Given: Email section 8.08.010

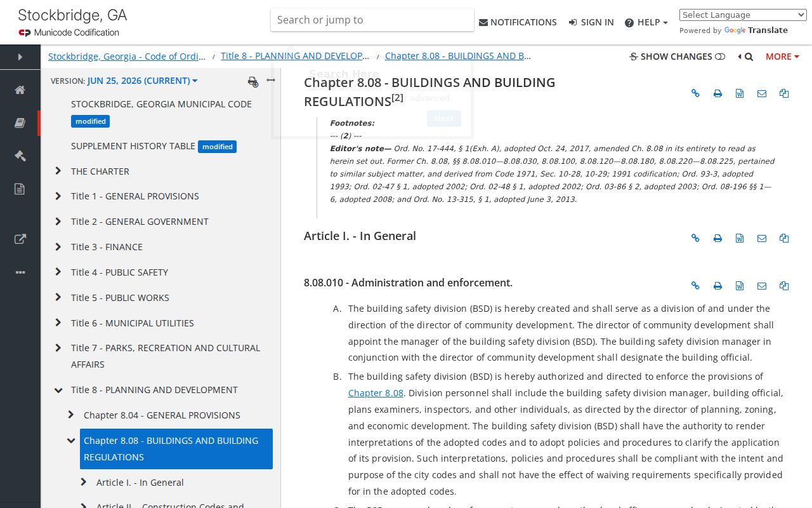Looking at the screenshot, I should 762,286.
